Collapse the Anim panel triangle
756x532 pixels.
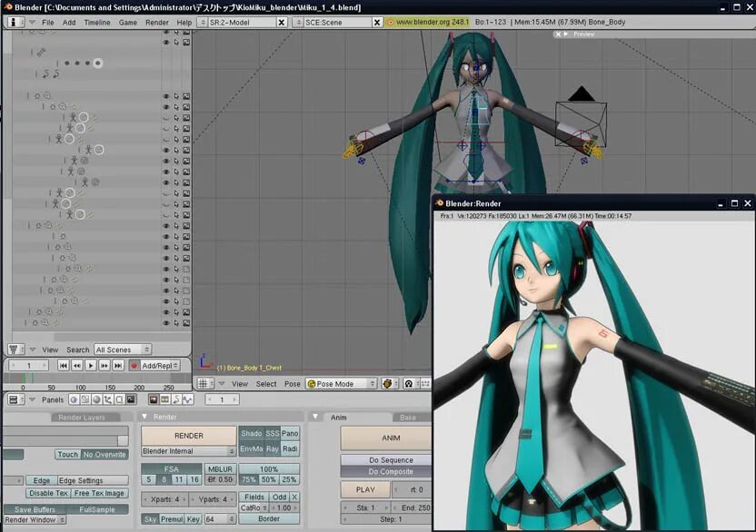316,417
